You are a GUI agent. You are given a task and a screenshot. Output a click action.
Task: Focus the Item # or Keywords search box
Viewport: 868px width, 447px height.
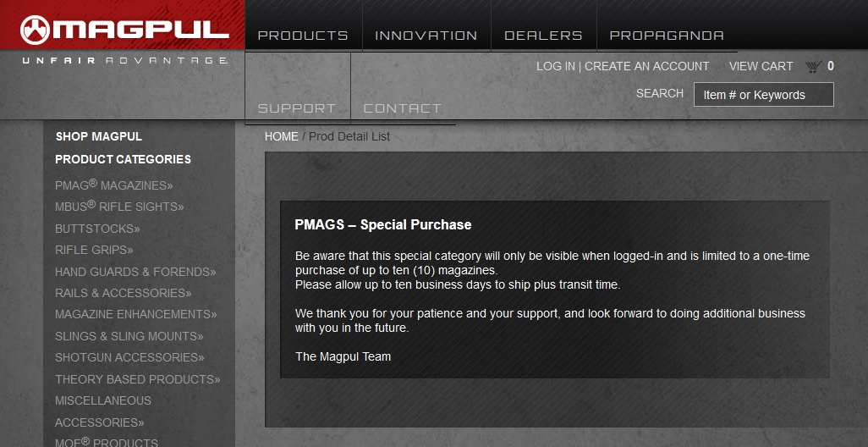click(763, 95)
